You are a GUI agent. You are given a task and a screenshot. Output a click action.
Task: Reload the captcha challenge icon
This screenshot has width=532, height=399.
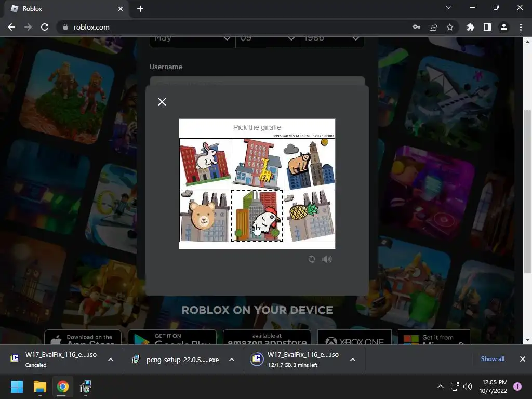click(312, 259)
